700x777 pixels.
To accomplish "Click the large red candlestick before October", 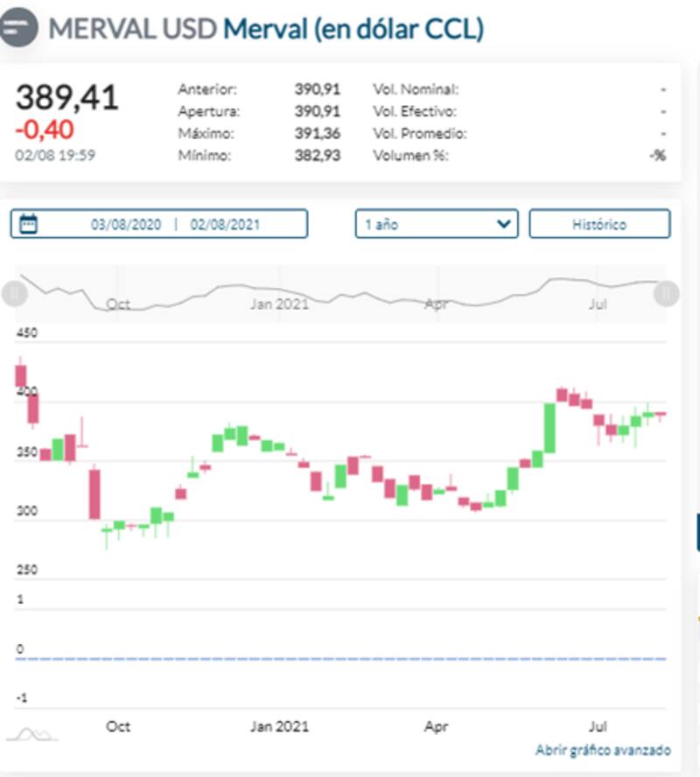I will coord(94,494).
